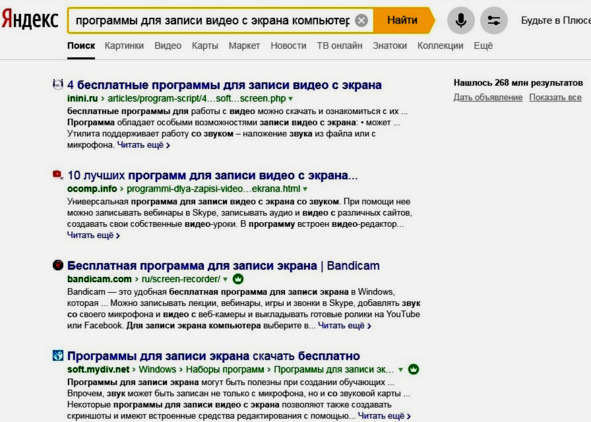Expand dropdown arrow next to inini.ru URL

tap(291, 99)
